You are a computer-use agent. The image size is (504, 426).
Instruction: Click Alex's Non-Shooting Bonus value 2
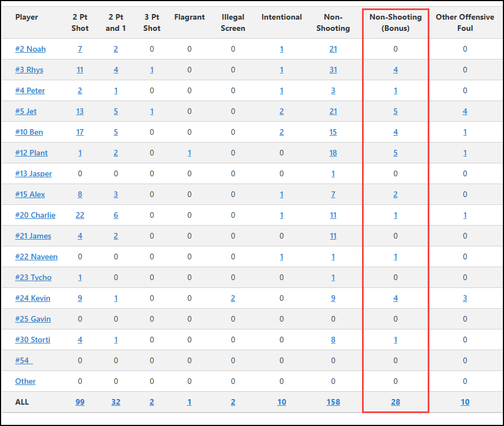click(x=395, y=195)
